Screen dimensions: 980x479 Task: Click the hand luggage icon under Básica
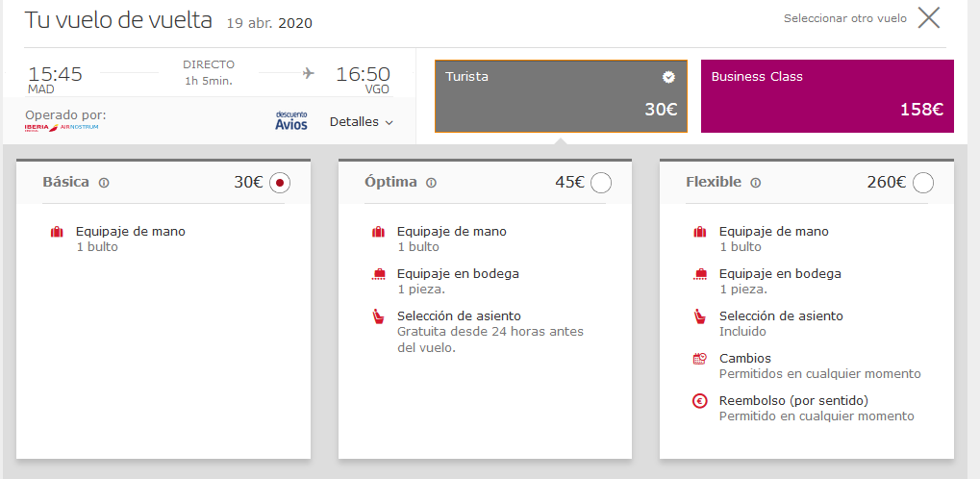click(58, 232)
